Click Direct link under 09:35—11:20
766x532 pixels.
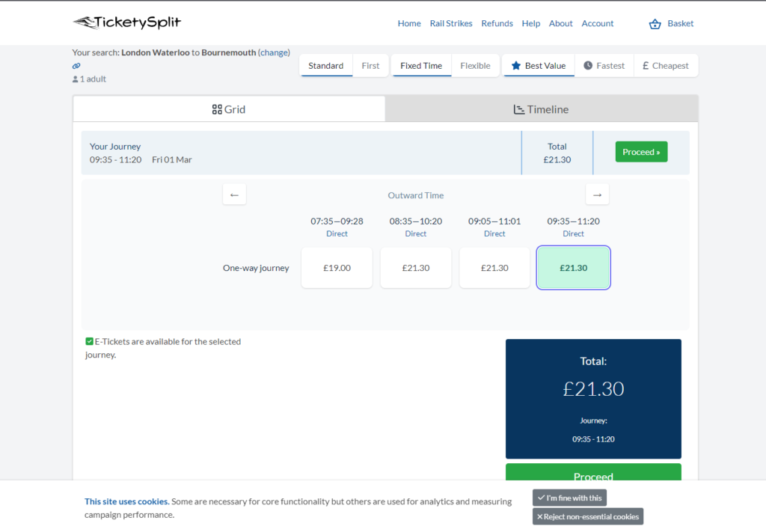[x=573, y=234]
